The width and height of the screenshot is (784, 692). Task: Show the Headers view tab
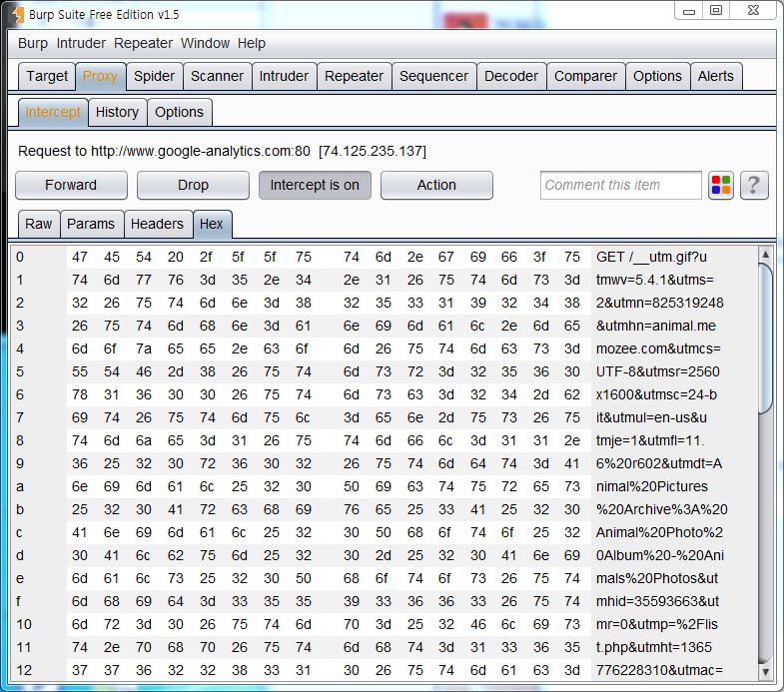point(157,224)
